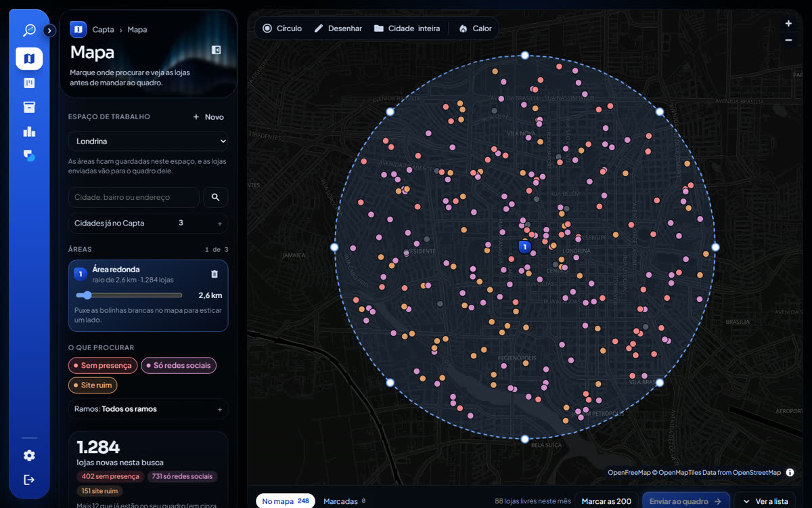Click the 402 sem presença badge
This screenshot has width=812, height=508.
(x=110, y=476)
